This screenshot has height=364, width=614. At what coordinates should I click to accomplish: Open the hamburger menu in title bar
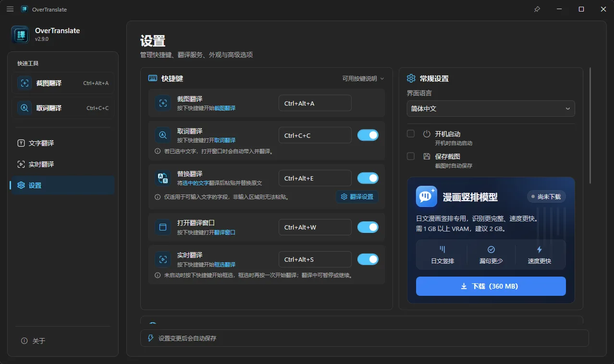click(x=10, y=9)
